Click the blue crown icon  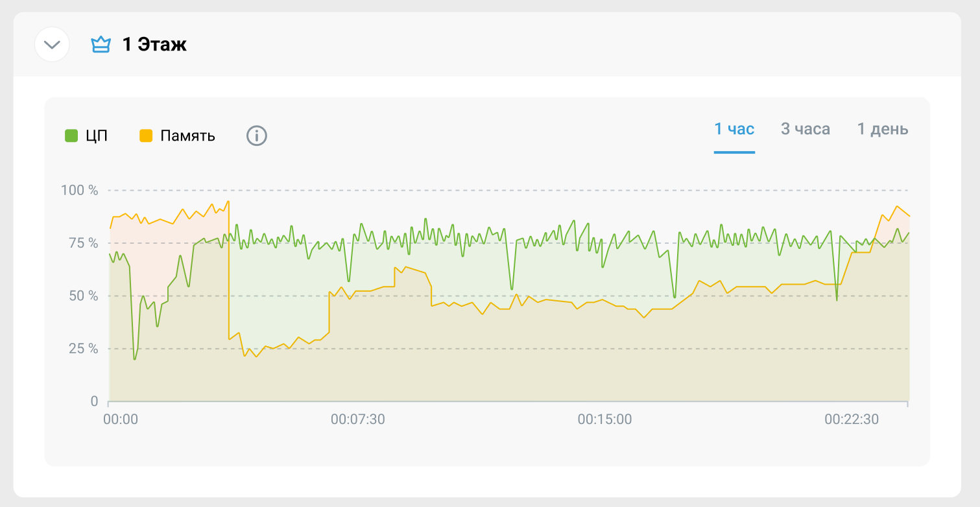pyautogui.click(x=101, y=45)
